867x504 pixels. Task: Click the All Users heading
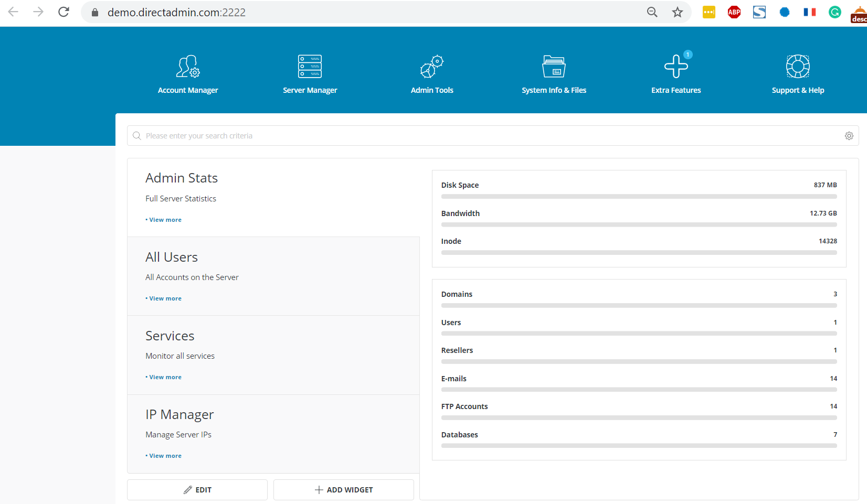(172, 257)
